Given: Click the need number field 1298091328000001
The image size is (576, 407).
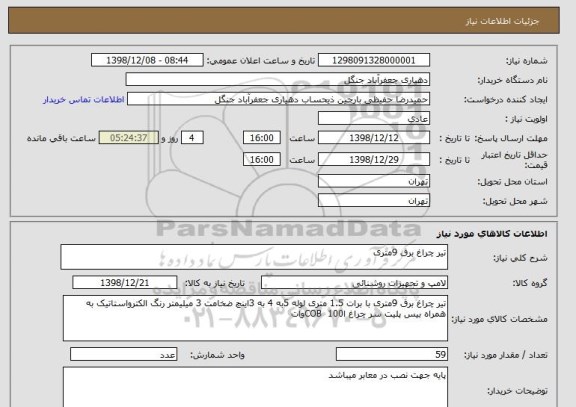Looking at the screenshot, I should [374, 60].
